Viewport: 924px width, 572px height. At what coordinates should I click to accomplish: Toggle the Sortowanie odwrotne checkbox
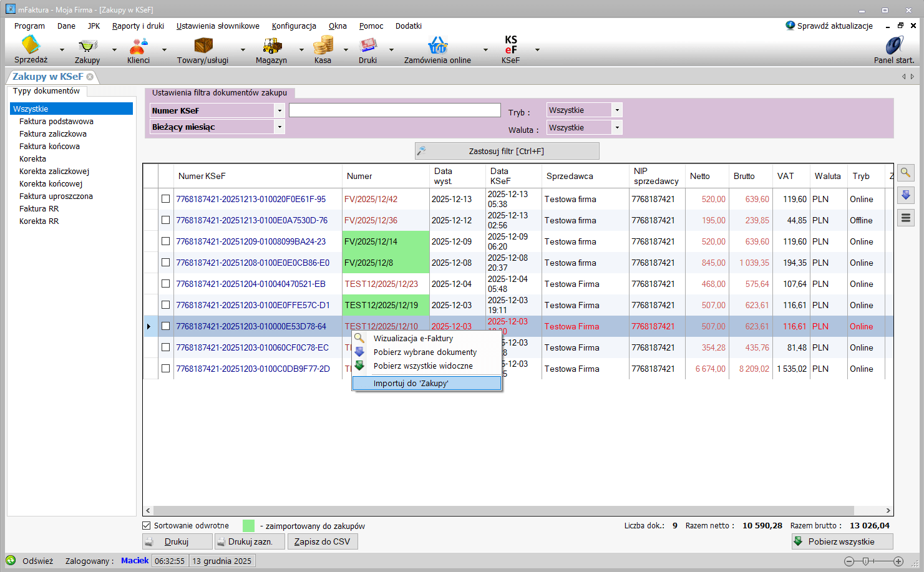tap(147, 526)
